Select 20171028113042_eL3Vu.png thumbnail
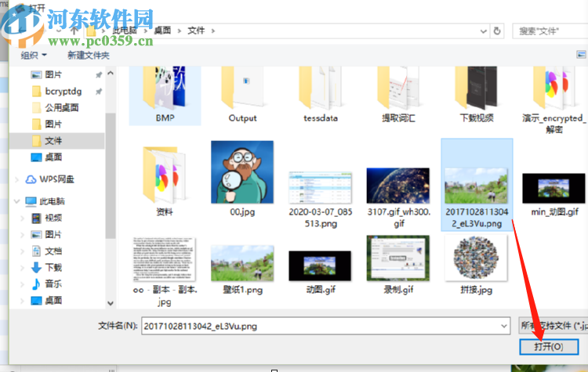 click(476, 186)
